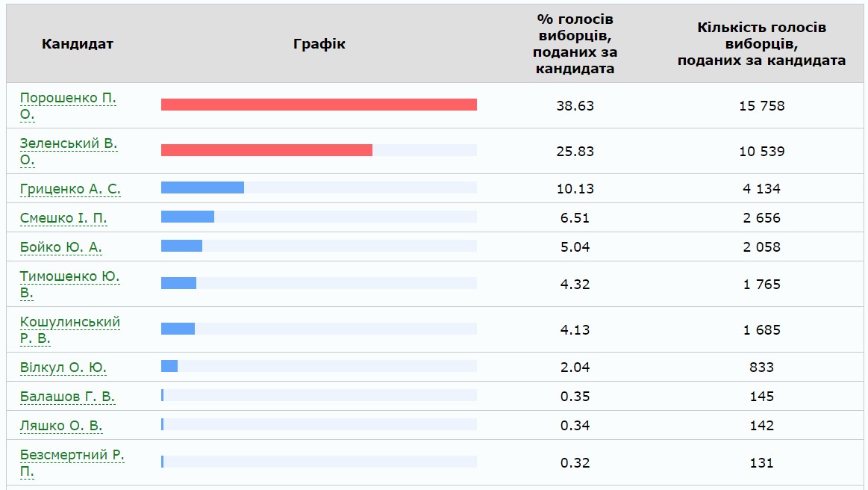This screenshot has width=868, height=490.
Task: Click the Ляшко О. В. link
Action: tap(61, 426)
